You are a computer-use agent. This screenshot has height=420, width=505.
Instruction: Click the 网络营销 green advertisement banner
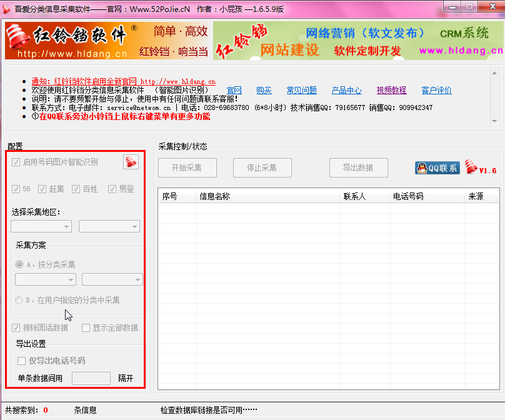tap(358, 41)
